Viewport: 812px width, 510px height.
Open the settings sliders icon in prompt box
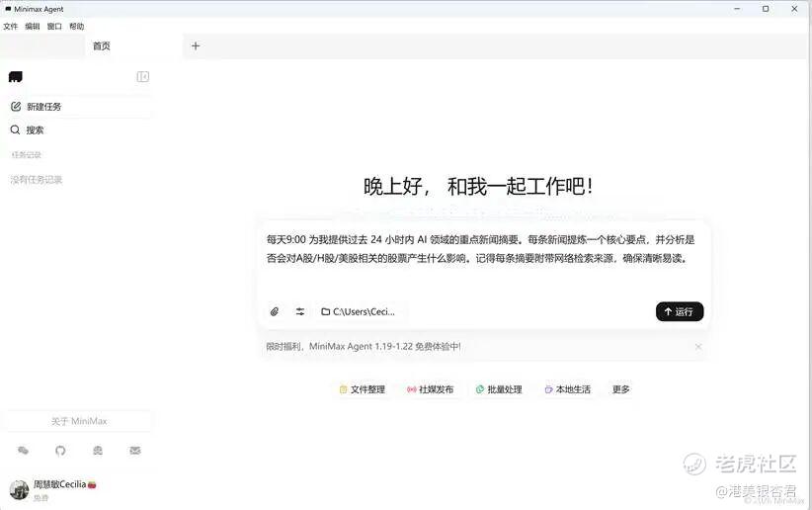tap(300, 311)
